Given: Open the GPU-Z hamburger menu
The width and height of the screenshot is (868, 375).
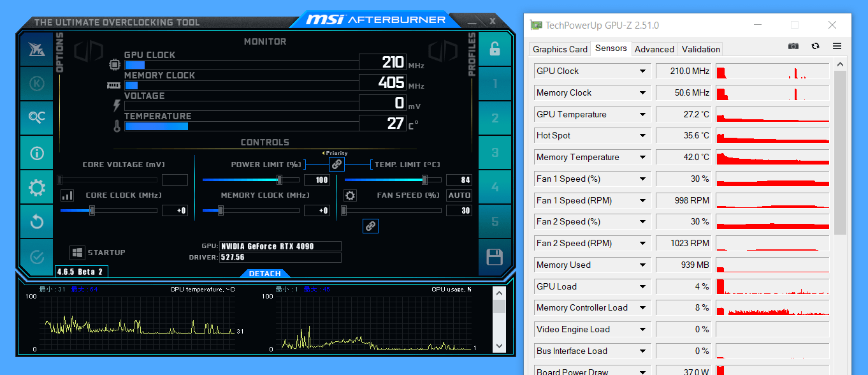Looking at the screenshot, I should (837, 46).
